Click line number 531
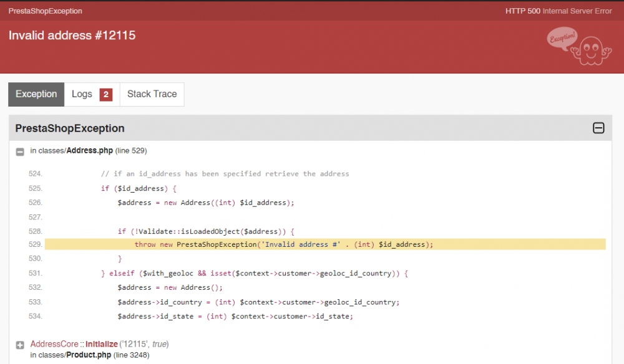The image size is (624, 364). (x=36, y=274)
